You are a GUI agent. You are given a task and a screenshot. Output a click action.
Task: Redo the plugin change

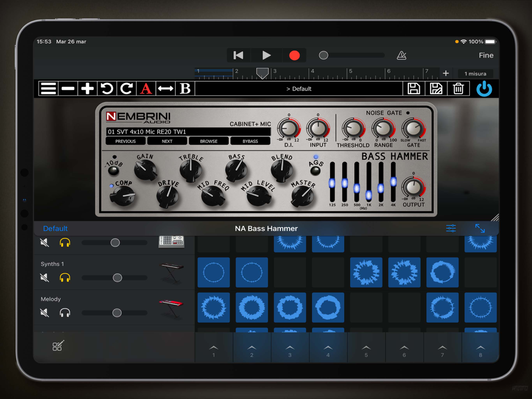pos(127,88)
